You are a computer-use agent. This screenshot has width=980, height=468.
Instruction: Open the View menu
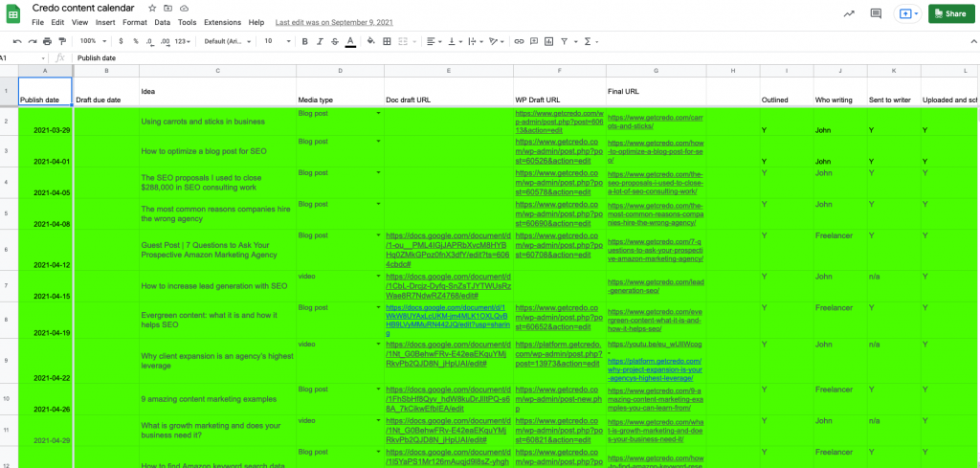tap(79, 22)
